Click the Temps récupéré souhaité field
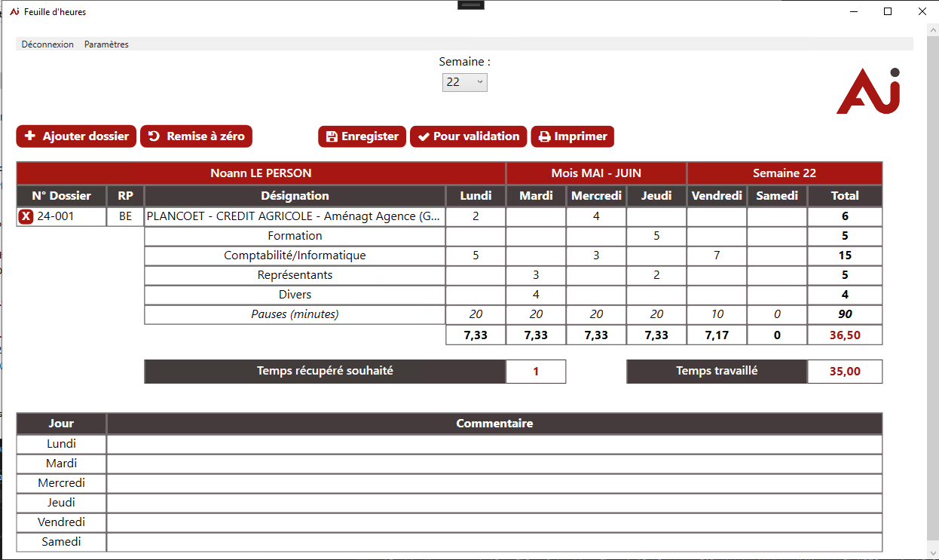The height and width of the screenshot is (560, 939). 536,372
